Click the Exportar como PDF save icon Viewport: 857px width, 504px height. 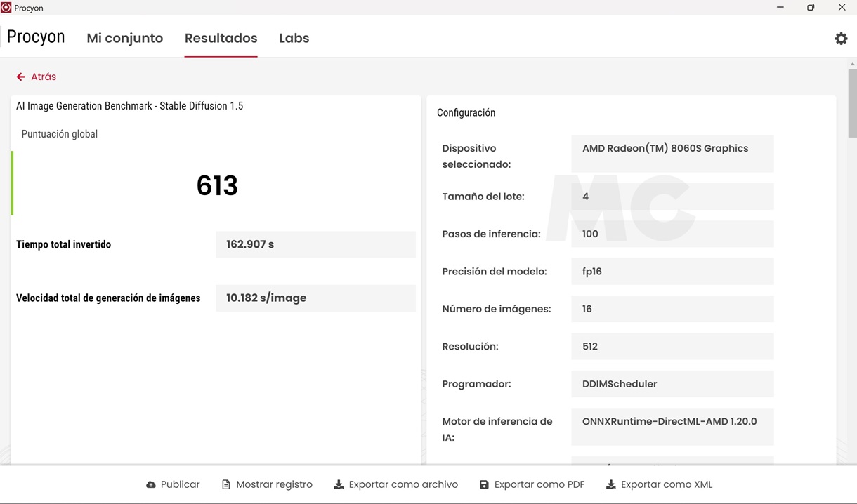click(484, 485)
